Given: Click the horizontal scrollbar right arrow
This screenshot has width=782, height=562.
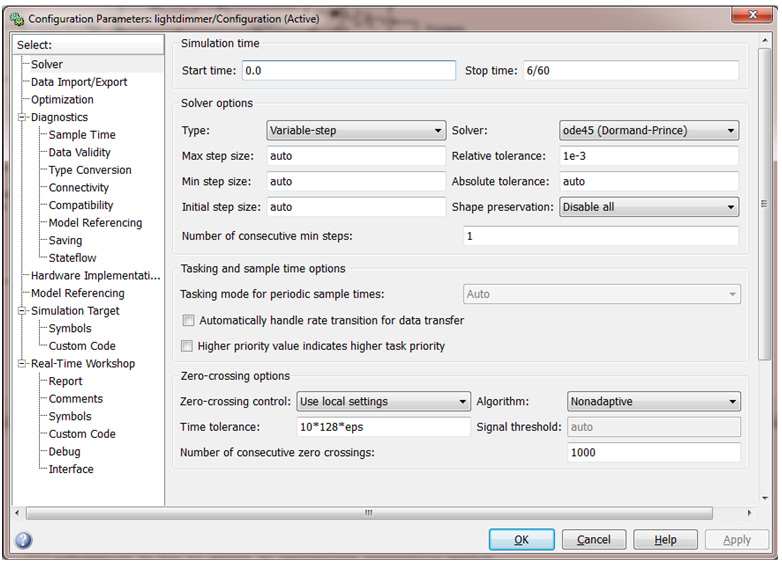Looking at the screenshot, I should pyautogui.click(x=749, y=513).
